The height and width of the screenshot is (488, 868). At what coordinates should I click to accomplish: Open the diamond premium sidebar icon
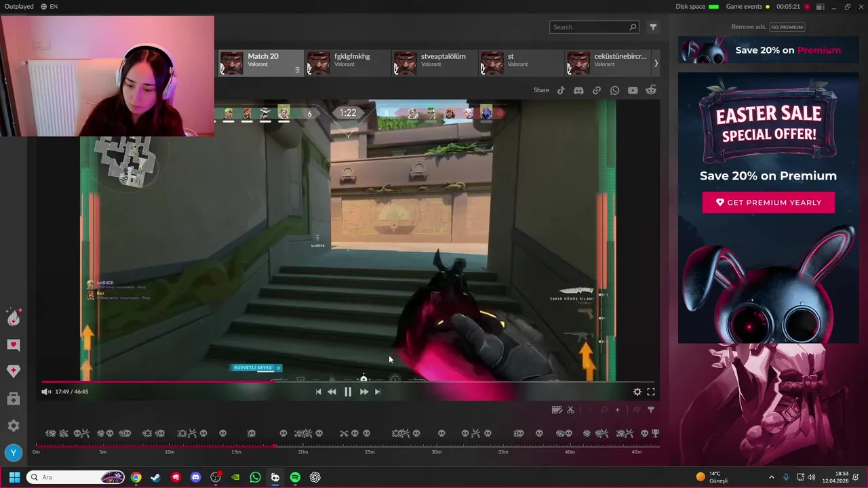pyautogui.click(x=14, y=371)
